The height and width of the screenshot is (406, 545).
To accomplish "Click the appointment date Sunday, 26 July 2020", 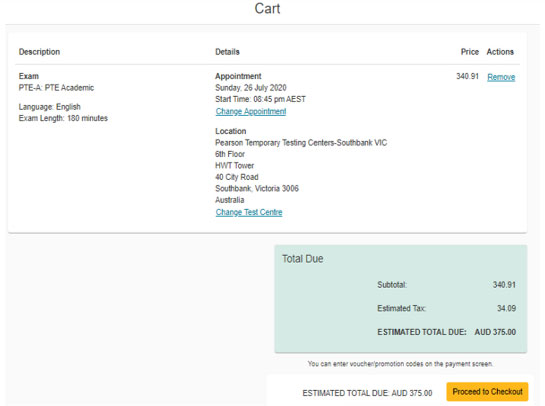I will point(251,88).
